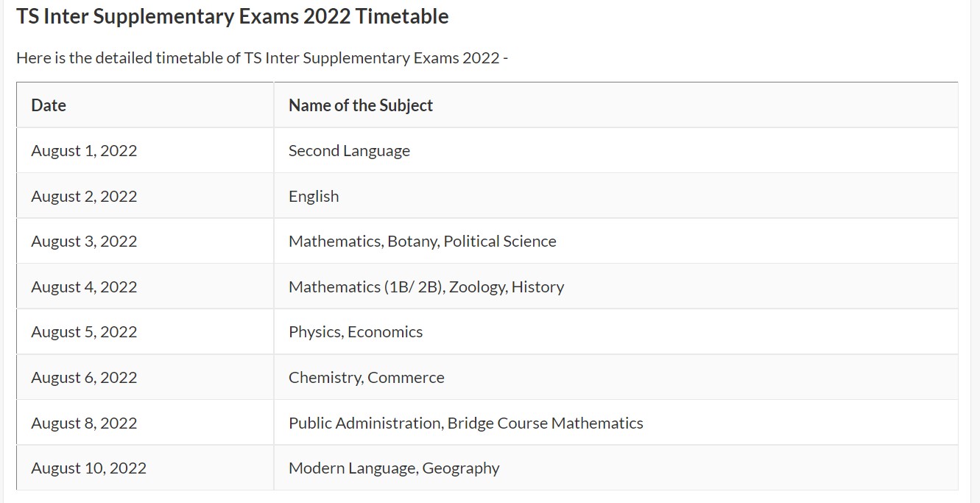Select the August 8, 2022 date cell

(x=84, y=423)
